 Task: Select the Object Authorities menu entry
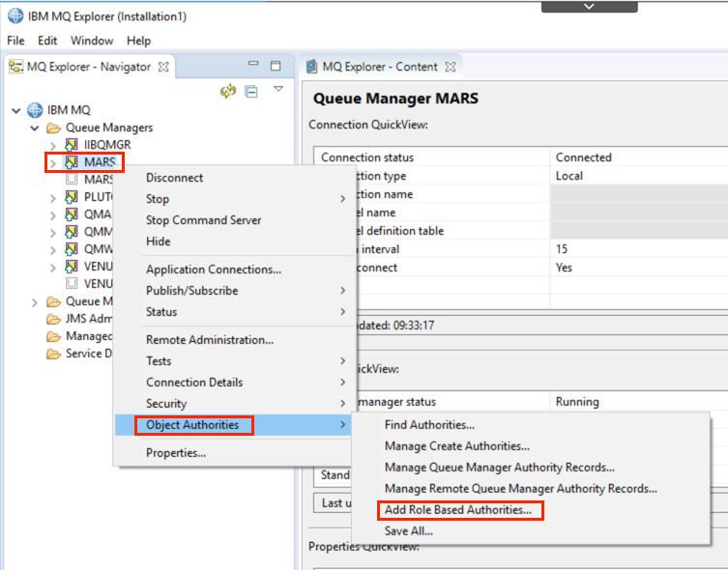click(x=235, y=425)
